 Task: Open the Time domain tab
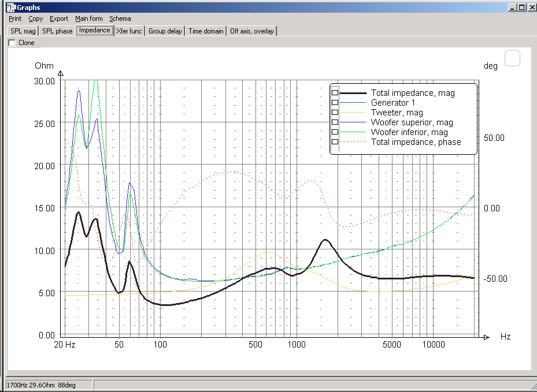pyautogui.click(x=206, y=31)
